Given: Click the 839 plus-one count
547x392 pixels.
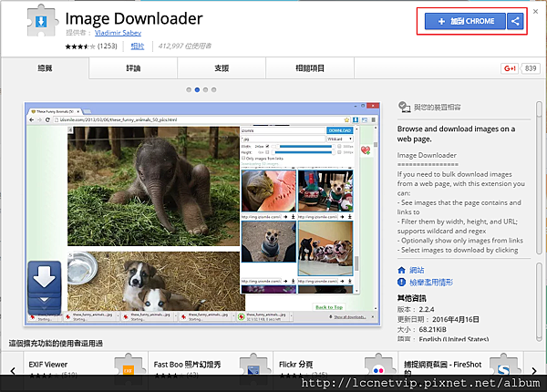Looking at the screenshot, I should (531, 68).
